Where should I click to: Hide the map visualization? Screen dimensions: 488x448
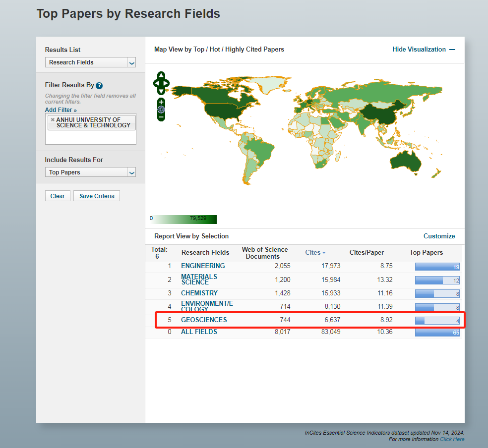pyautogui.click(x=423, y=50)
